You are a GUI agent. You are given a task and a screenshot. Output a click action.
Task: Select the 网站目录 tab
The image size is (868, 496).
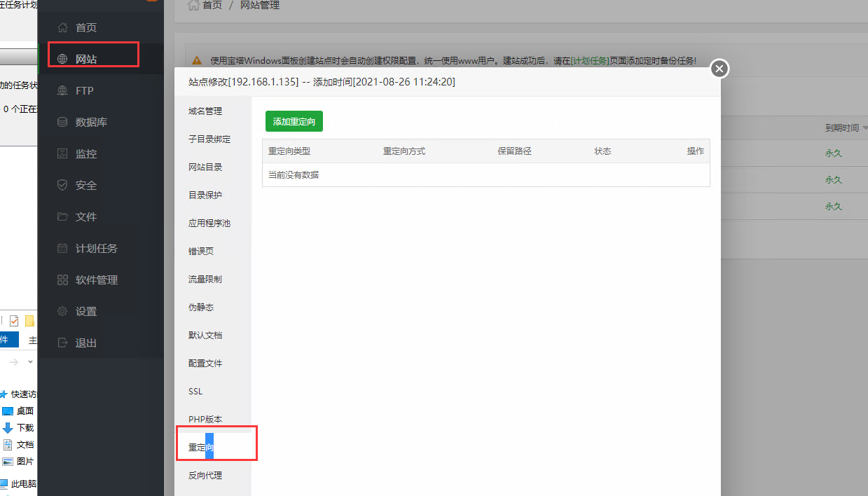coord(205,167)
